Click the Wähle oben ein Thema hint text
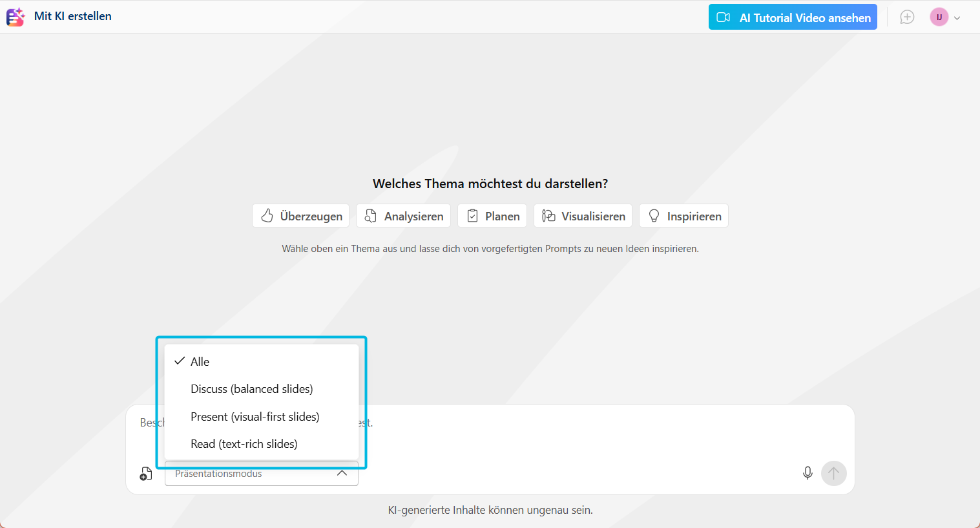Image resolution: width=980 pixels, height=528 pixels. pyautogui.click(x=490, y=249)
